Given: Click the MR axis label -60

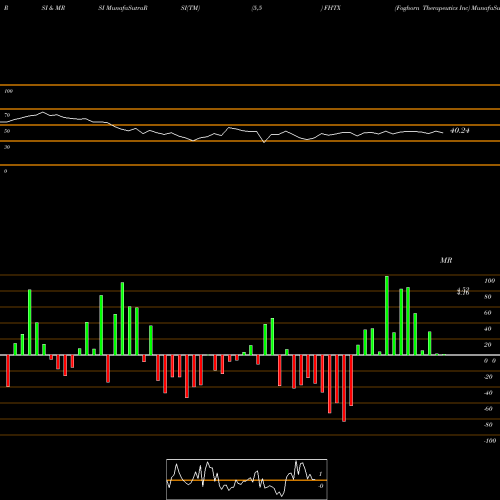Looking at the screenshot, I should click(488, 409).
